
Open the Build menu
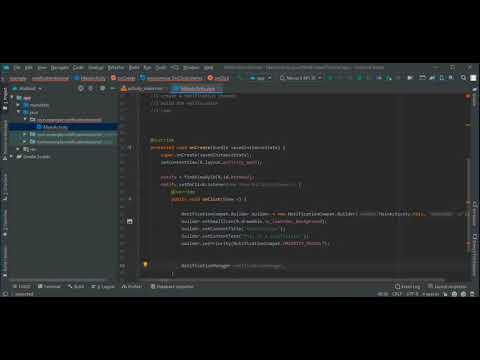134,68
